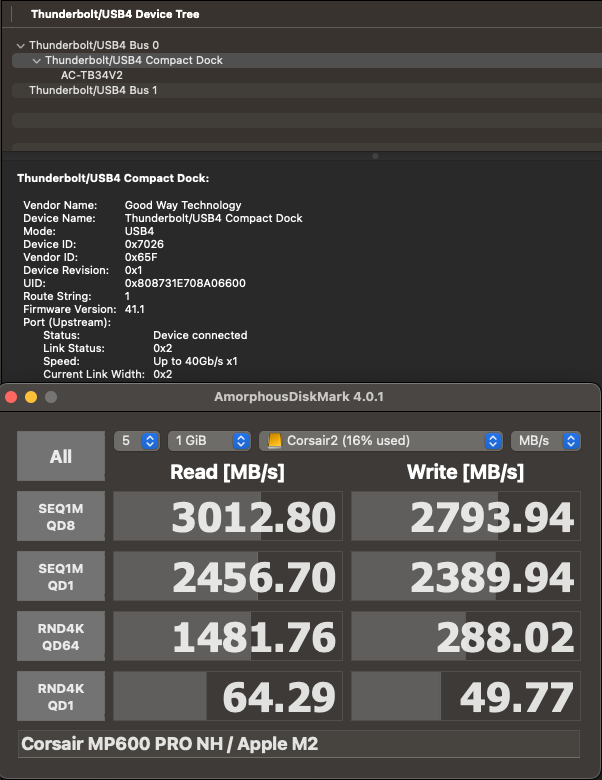Click the Read [MB/s] column header

pos(227,472)
